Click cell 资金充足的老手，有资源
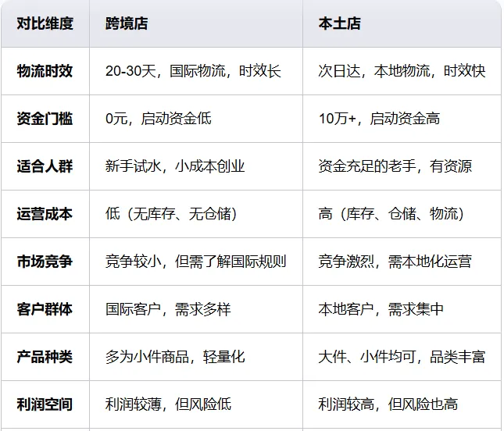The width and height of the screenshot is (504, 431). (x=402, y=166)
